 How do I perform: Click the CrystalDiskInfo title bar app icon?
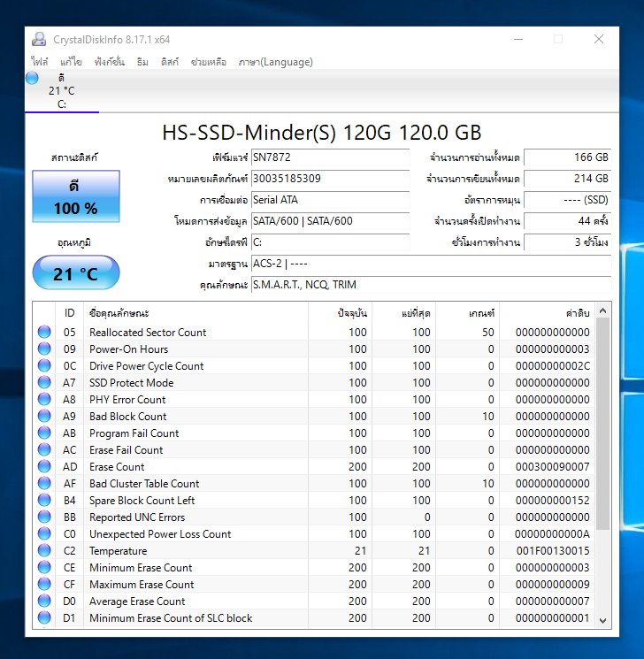click(x=38, y=40)
